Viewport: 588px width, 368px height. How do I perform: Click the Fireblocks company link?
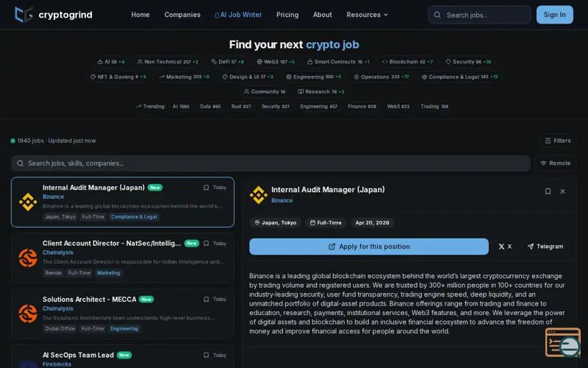pos(57,364)
